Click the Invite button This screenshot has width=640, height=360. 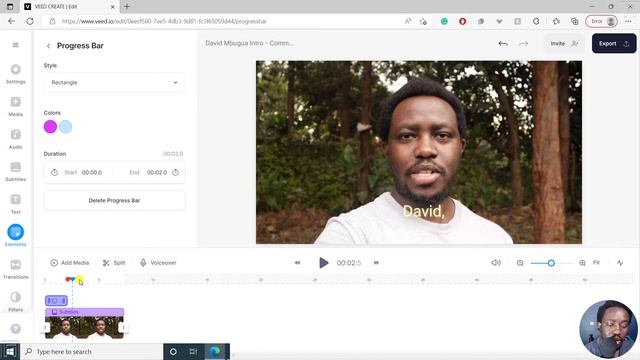[564, 44]
